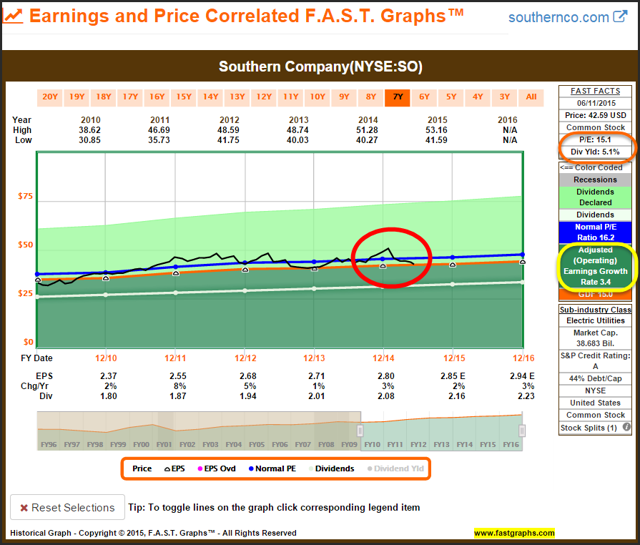Screen dimensions: 640x545
Task: Click the Electric Utilities cell
Action: point(595,321)
